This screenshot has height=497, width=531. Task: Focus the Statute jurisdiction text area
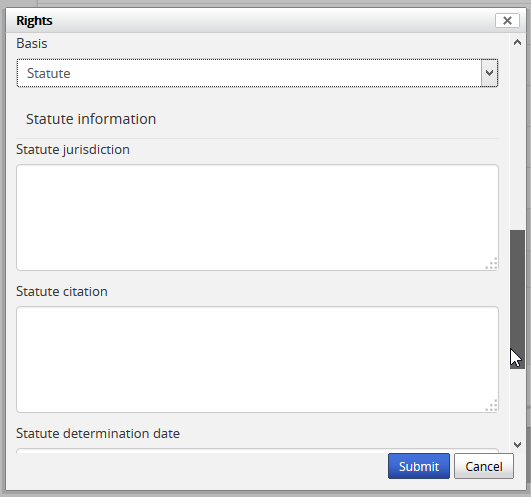tap(257, 217)
